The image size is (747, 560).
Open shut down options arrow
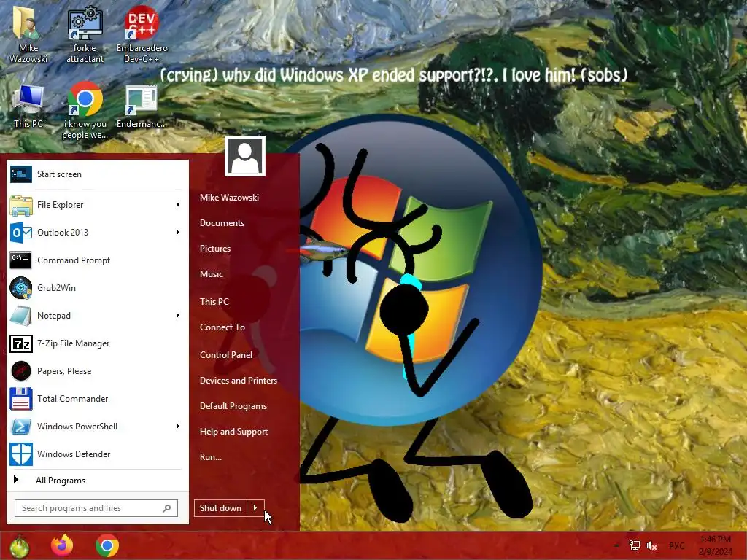click(255, 508)
